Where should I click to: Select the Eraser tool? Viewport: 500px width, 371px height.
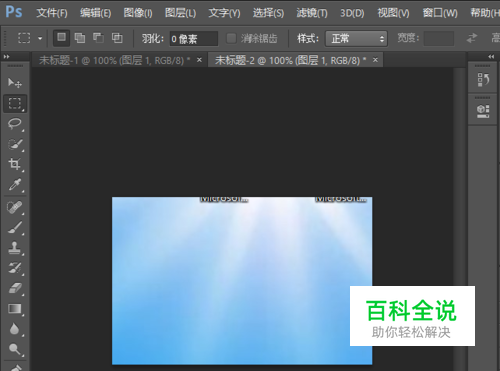(x=15, y=289)
